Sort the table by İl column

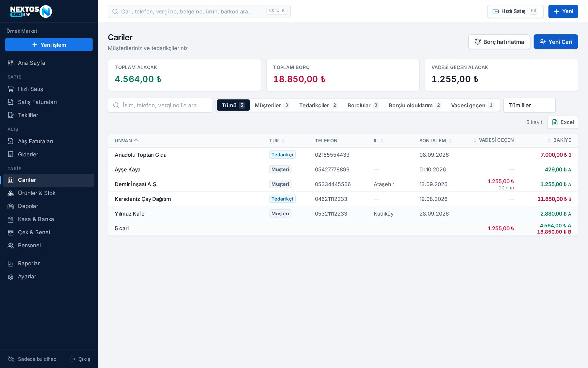point(379,141)
